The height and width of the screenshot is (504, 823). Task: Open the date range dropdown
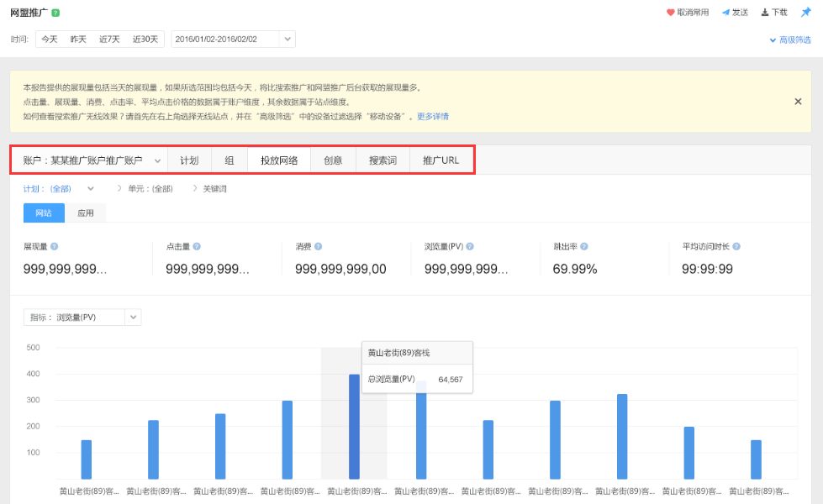pyautogui.click(x=287, y=39)
